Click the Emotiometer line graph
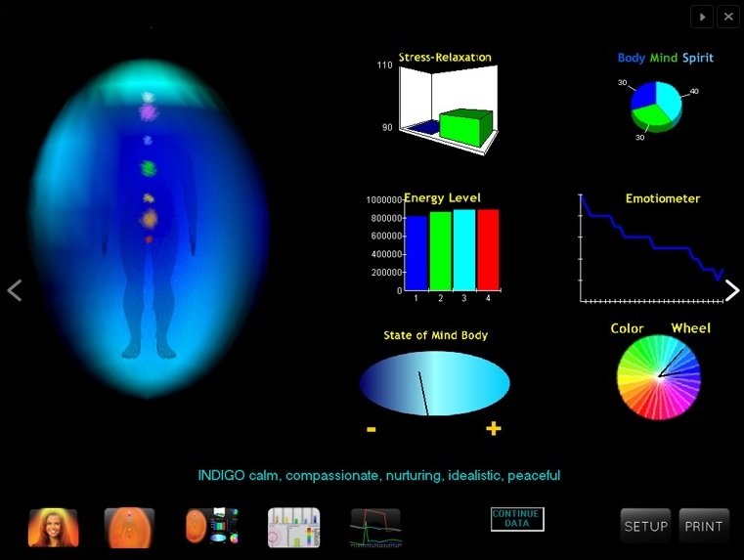Viewport: 744px width, 560px height. click(x=651, y=248)
